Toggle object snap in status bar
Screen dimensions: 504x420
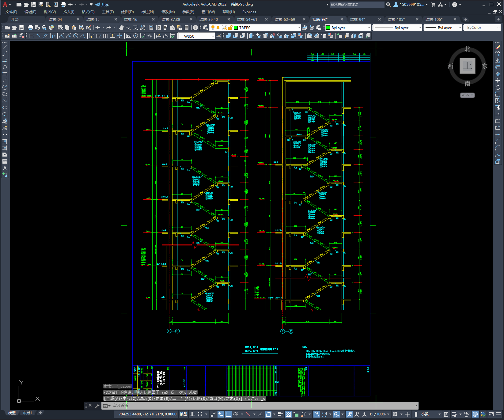[x=268, y=414]
